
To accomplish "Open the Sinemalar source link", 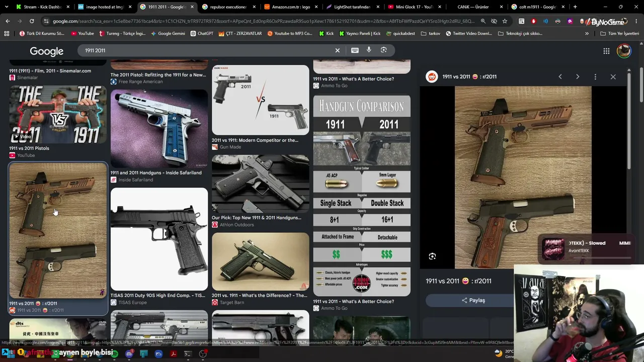I will pos(27,77).
